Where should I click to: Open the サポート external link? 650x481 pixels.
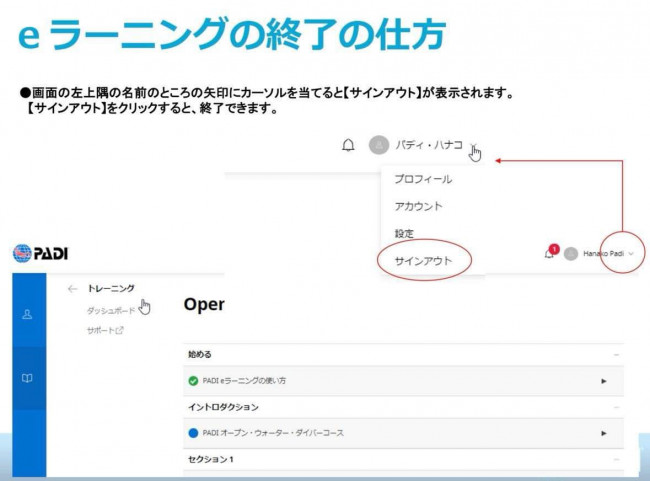pos(105,329)
